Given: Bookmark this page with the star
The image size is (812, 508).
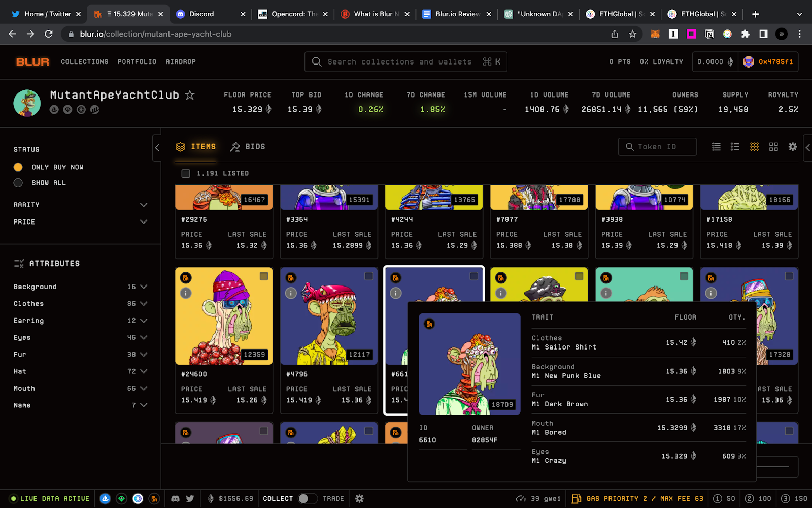Looking at the screenshot, I should tap(632, 34).
